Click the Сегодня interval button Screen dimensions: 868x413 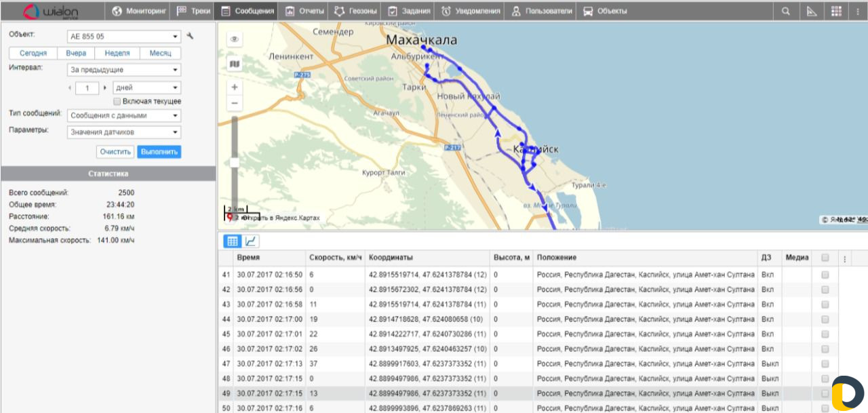33,53
